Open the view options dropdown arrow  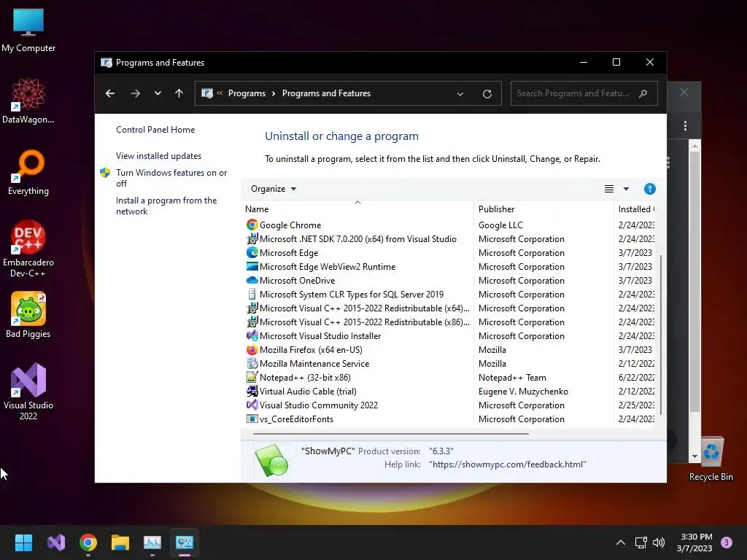(x=626, y=189)
